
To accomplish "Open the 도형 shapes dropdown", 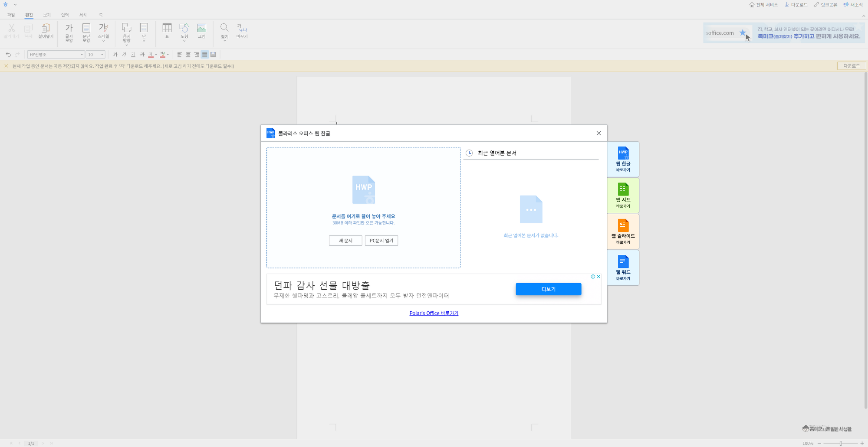I will (x=184, y=33).
